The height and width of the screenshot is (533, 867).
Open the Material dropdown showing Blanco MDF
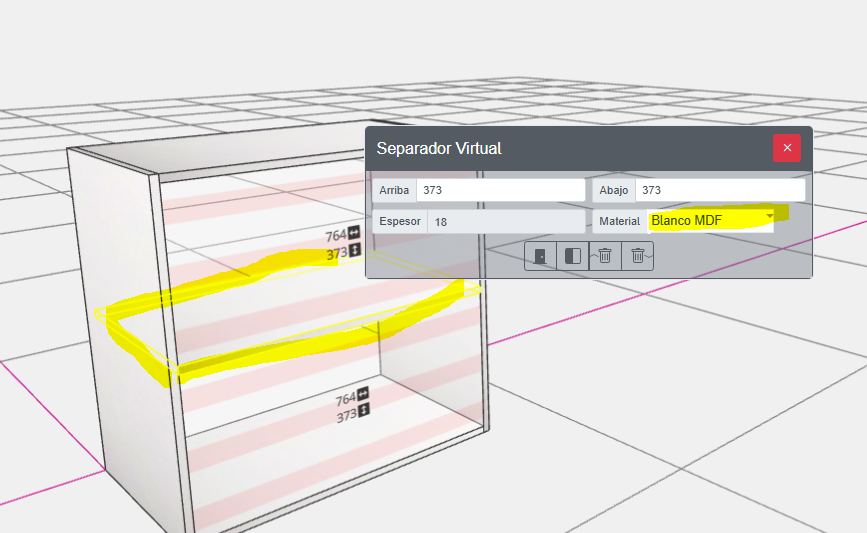click(711, 221)
